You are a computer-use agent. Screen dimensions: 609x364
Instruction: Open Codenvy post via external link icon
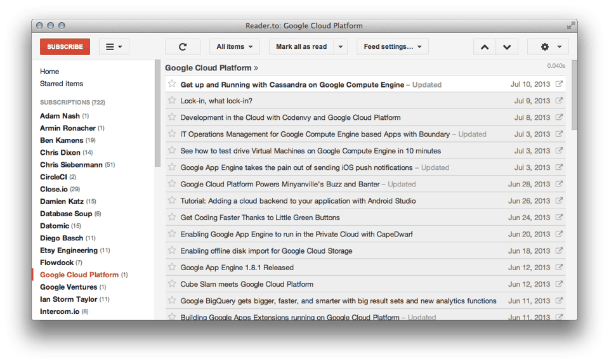click(559, 117)
